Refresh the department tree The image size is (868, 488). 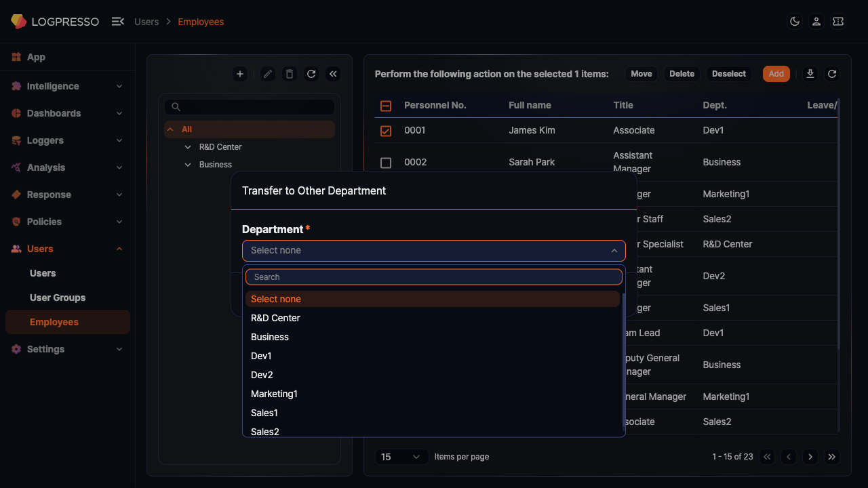311,74
